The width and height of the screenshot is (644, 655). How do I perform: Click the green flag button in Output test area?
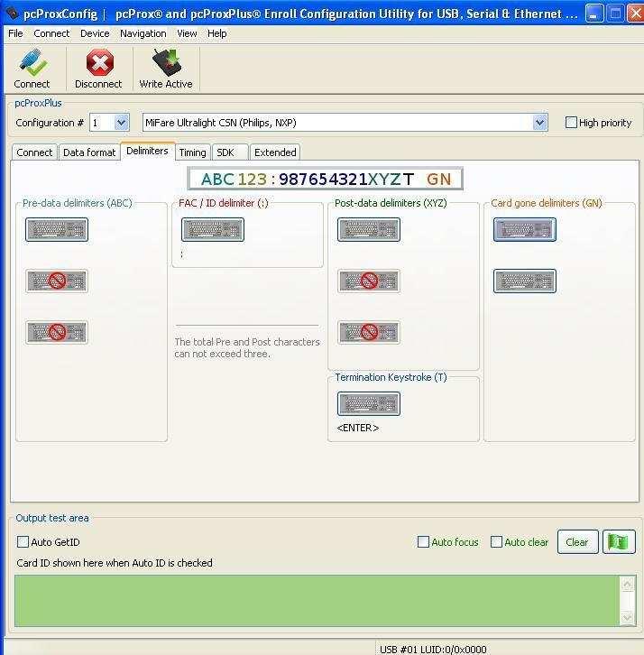[619, 542]
